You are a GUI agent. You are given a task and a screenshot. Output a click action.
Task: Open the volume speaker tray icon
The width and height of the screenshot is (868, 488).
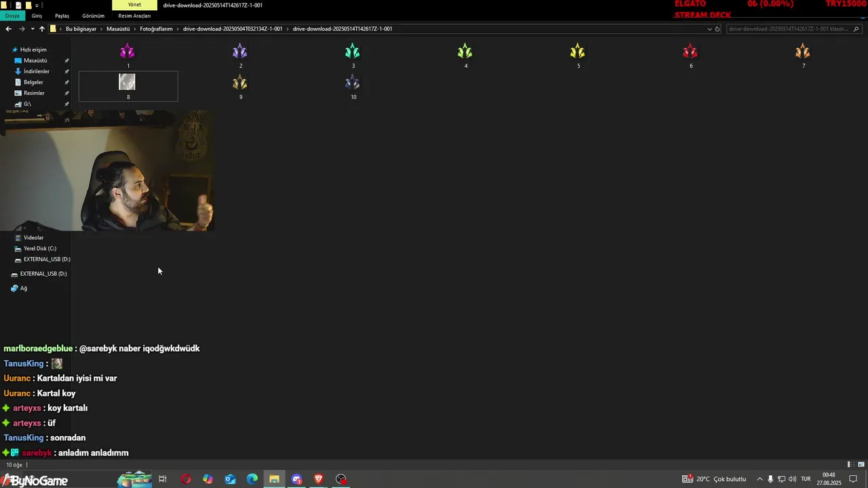click(792, 479)
